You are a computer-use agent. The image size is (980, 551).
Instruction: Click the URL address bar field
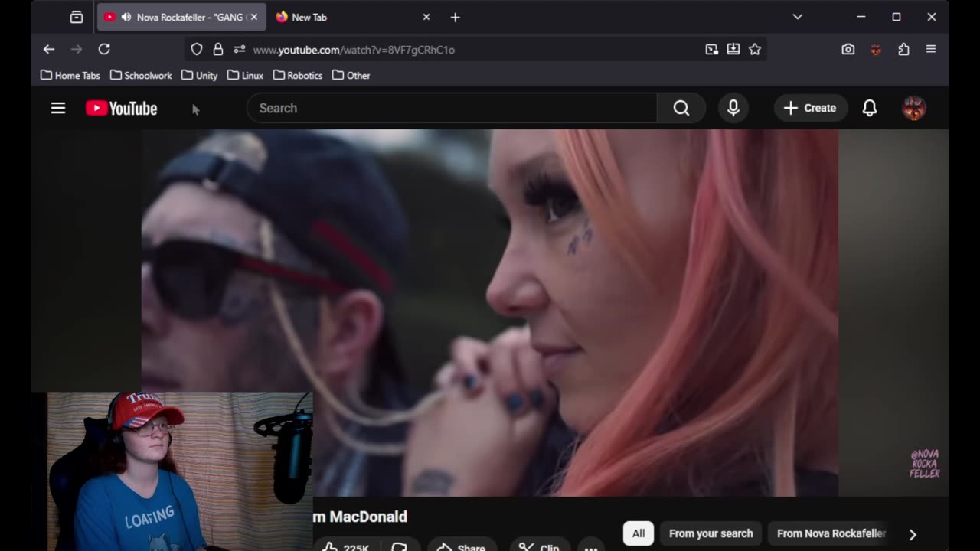coord(475,49)
